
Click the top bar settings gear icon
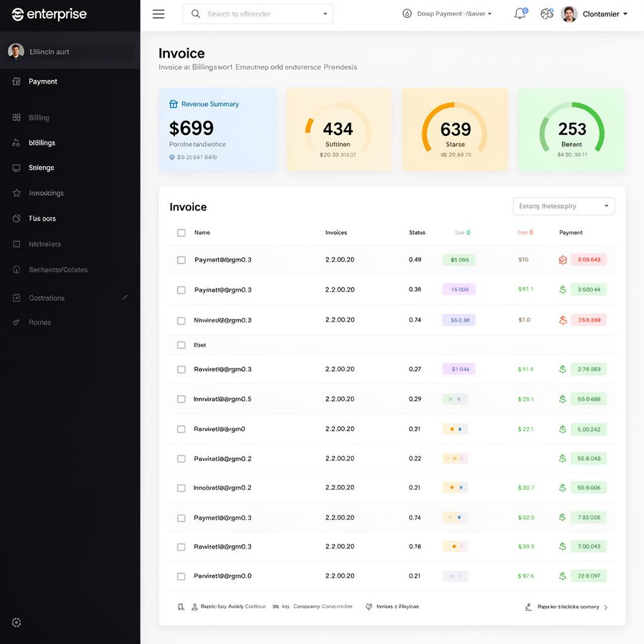[547, 14]
